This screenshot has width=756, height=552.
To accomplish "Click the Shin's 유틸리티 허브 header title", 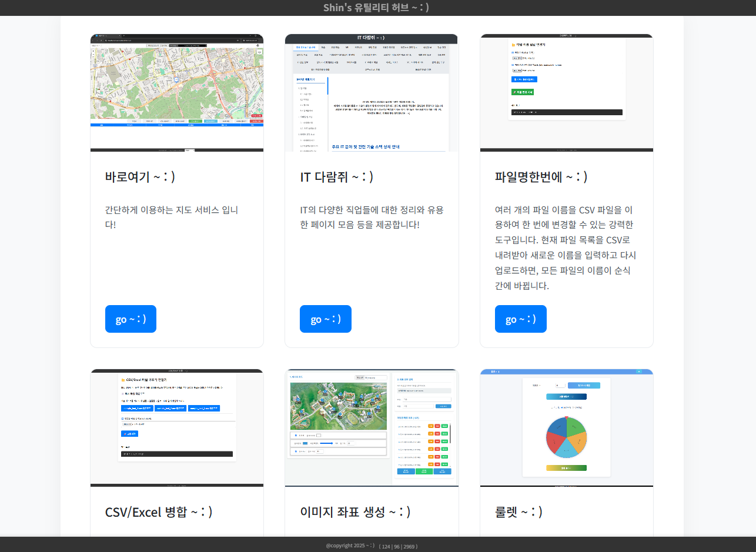I will 377,7.
